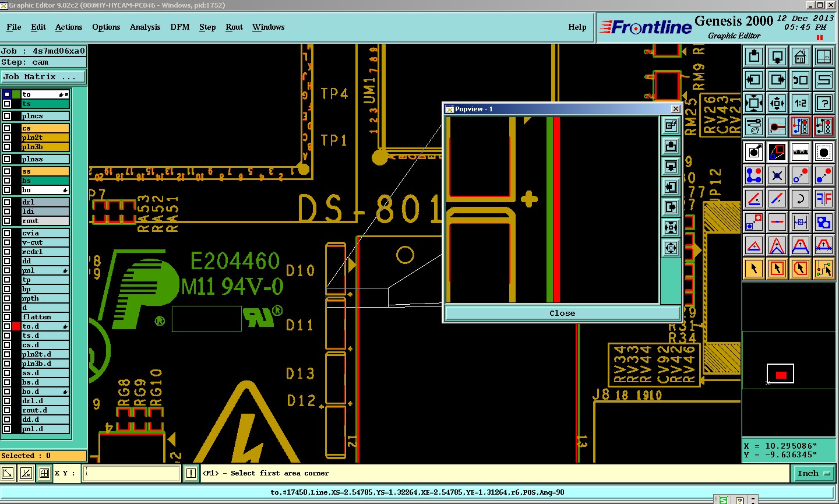Toggle display checkbox for layer ts
The image size is (839, 504).
(7, 104)
